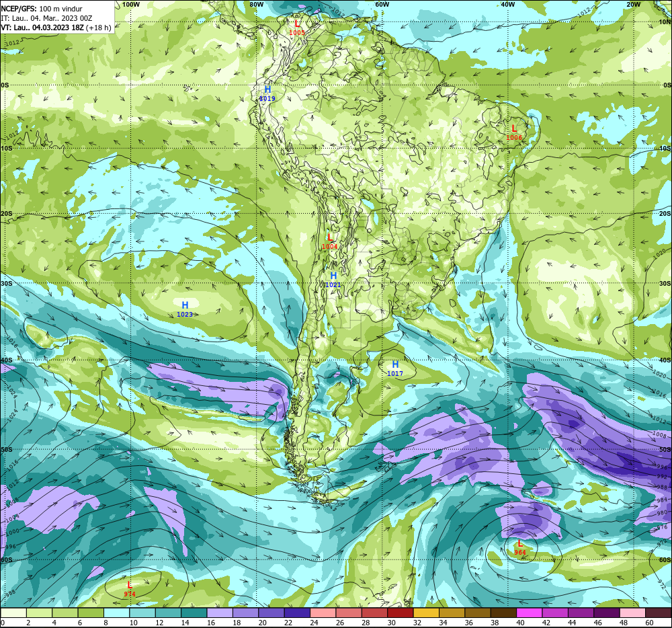
Task: Click the legend scale number 60
Action: click(x=649, y=623)
